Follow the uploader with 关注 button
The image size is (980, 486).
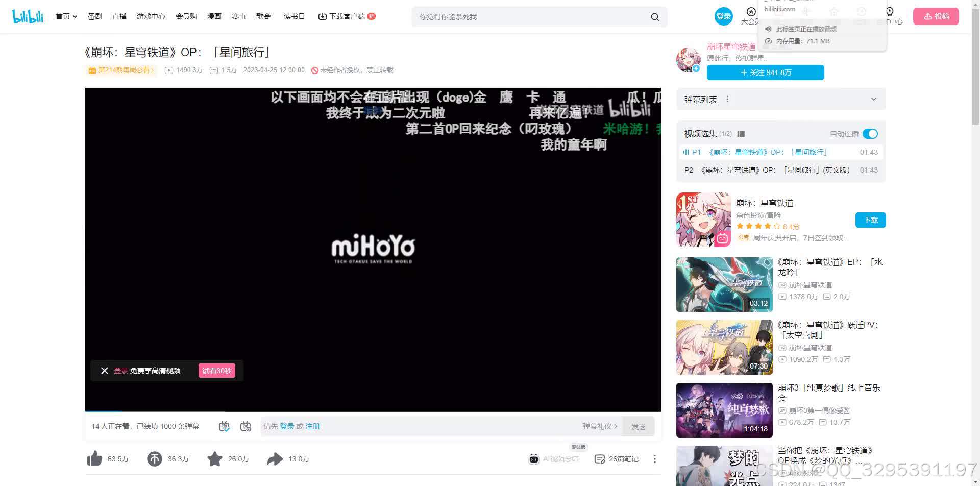[x=765, y=72]
